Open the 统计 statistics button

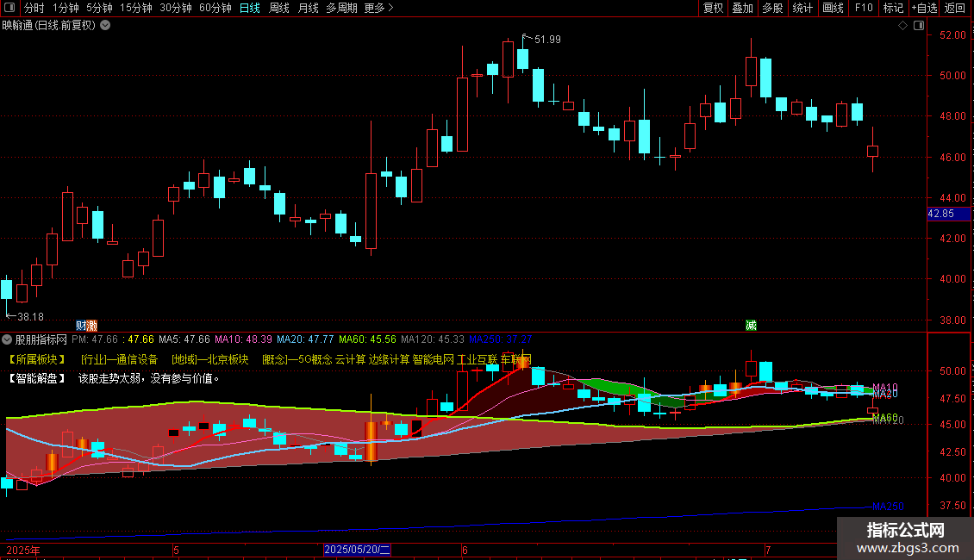802,8
